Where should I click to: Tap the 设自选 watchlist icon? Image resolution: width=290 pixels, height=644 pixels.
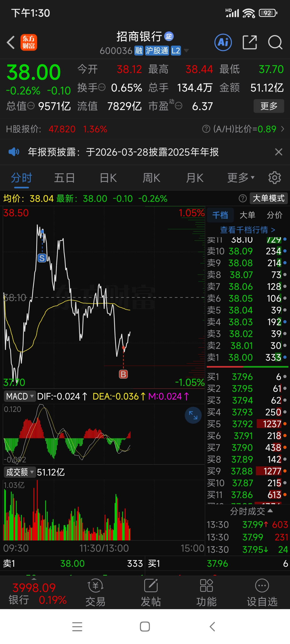262,593
